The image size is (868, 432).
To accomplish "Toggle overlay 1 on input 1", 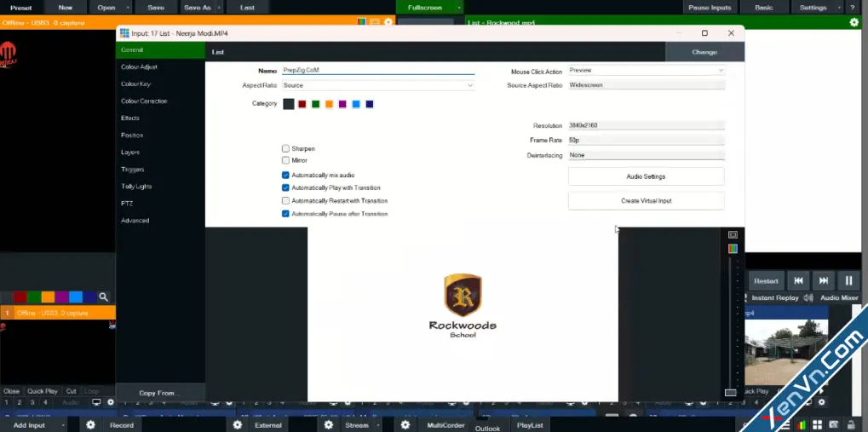I will pos(7,403).
